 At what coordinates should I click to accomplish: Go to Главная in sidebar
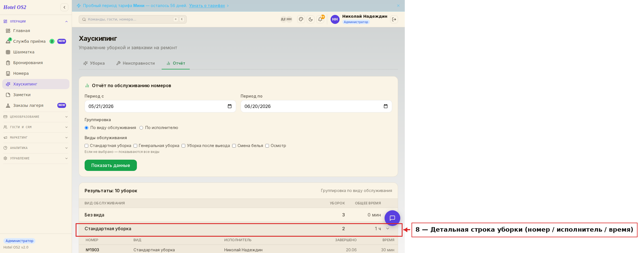click(36, 31)
